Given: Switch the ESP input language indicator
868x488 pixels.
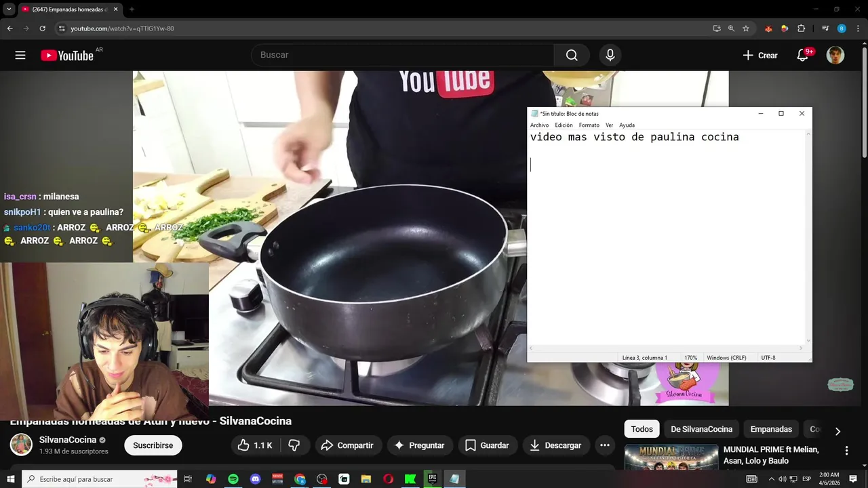Looking at the screenshot, I should (806, 479).
